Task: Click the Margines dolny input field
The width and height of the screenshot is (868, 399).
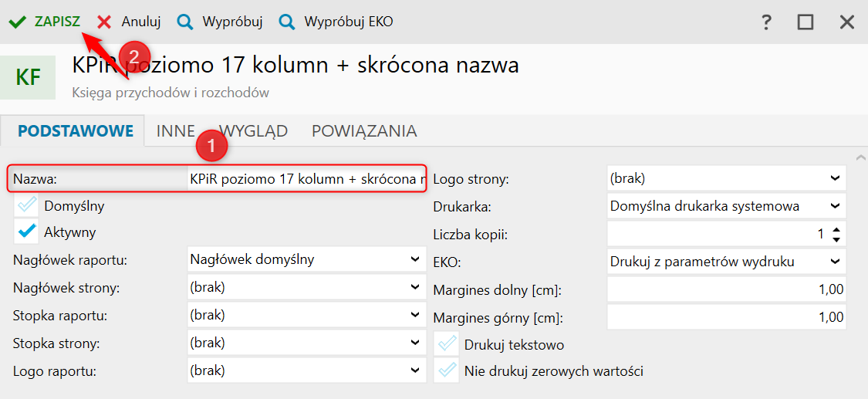Action: [726, 289]
